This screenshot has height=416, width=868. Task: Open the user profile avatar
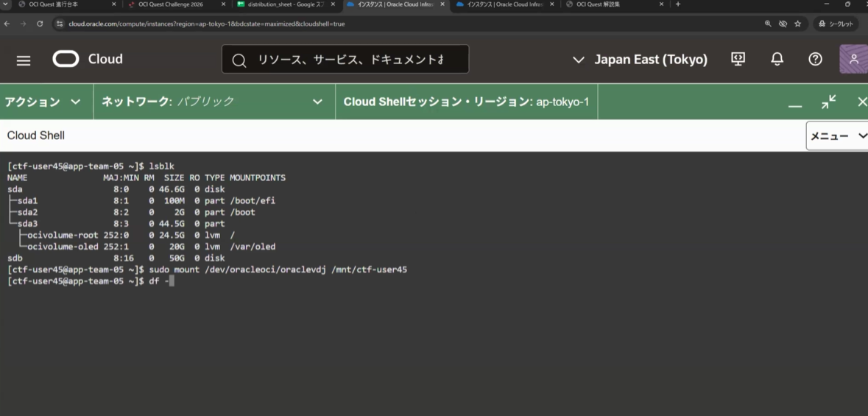coord(853,59)
